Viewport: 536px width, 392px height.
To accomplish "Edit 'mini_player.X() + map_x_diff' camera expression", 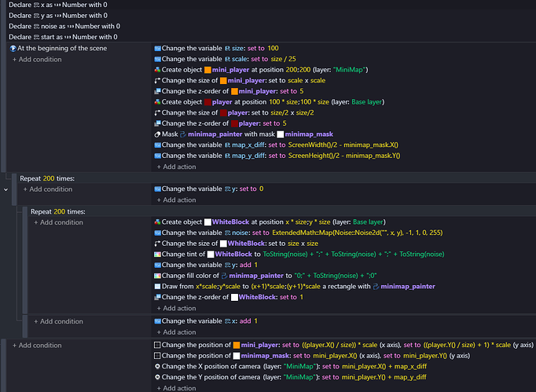I will pos(384,366).
